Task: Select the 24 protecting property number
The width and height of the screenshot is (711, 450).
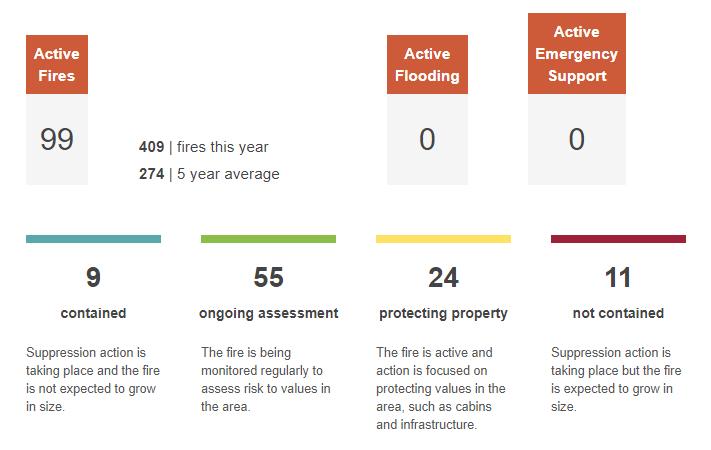Action: (x=443, y=277)
